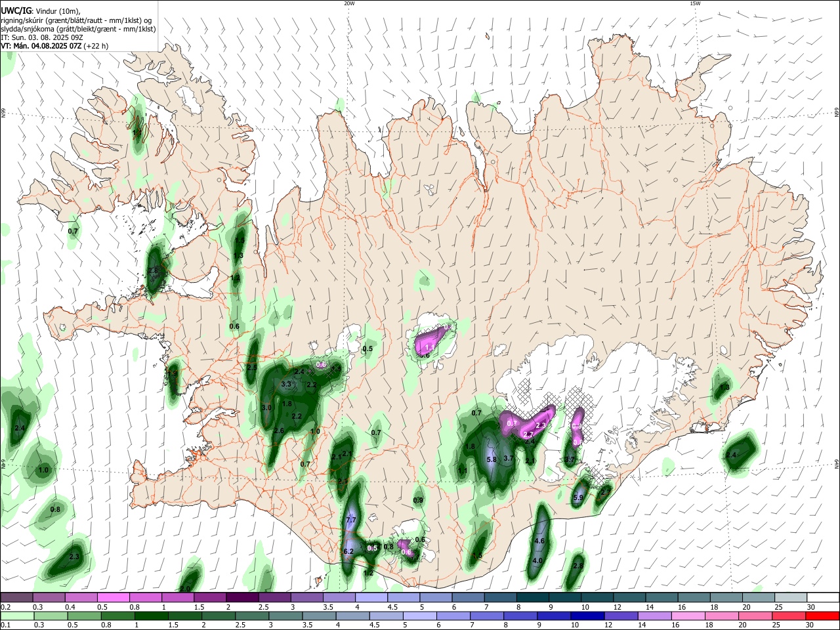Click the 4.0 value offshore south

(537, 561)
